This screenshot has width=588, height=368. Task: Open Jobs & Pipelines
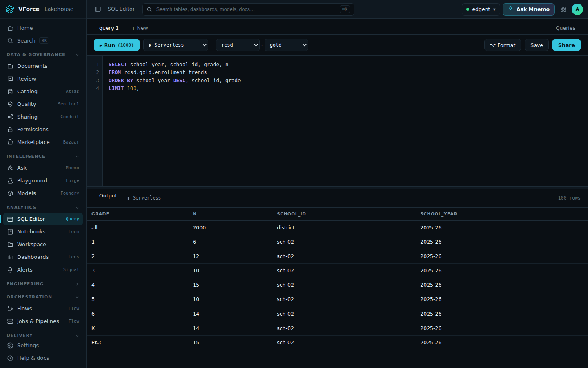(x=43, y=321)
